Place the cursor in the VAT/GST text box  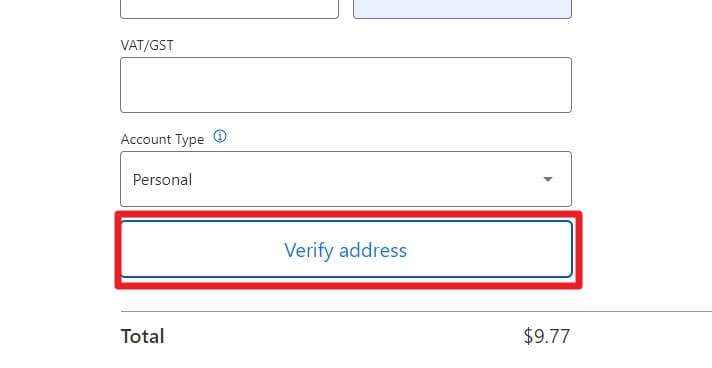(346, 85)
